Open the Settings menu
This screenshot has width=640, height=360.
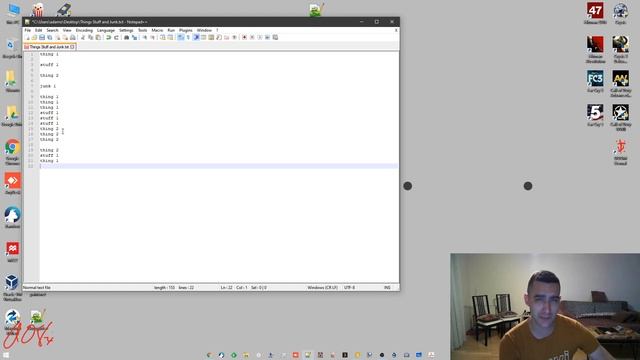126,30
